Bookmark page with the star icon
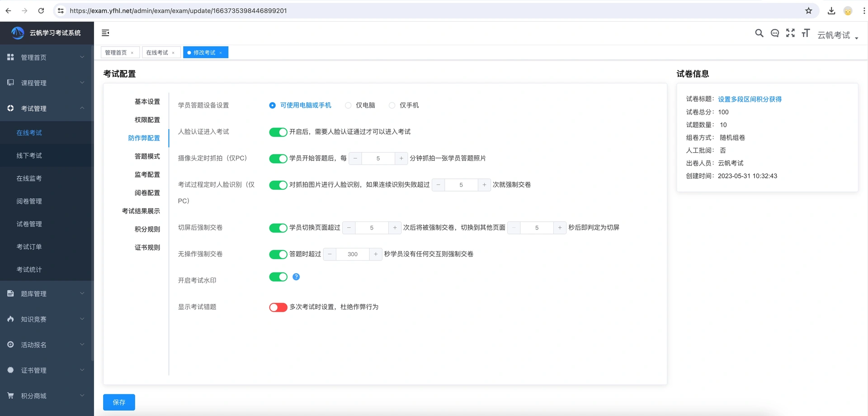Image resolution: width=868 pixels, height=416 pixels. pyautogui.click(x=808, y=11)
